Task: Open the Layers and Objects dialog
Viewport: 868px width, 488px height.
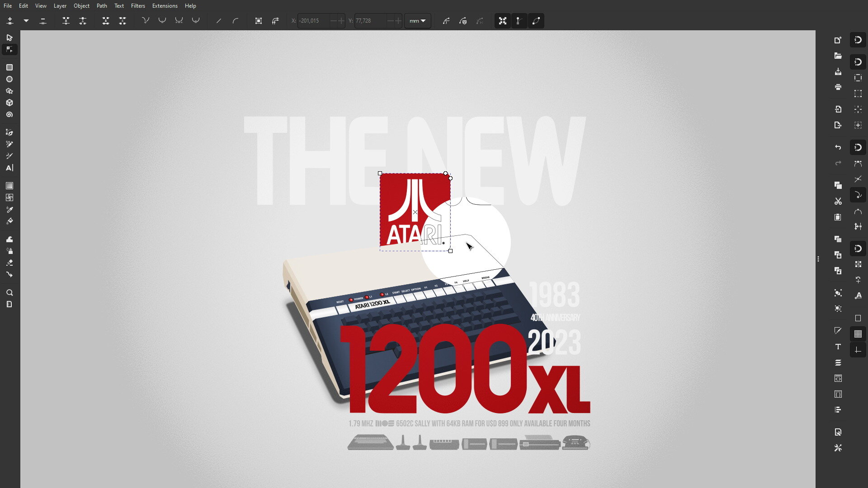Action: click(838, 362)
